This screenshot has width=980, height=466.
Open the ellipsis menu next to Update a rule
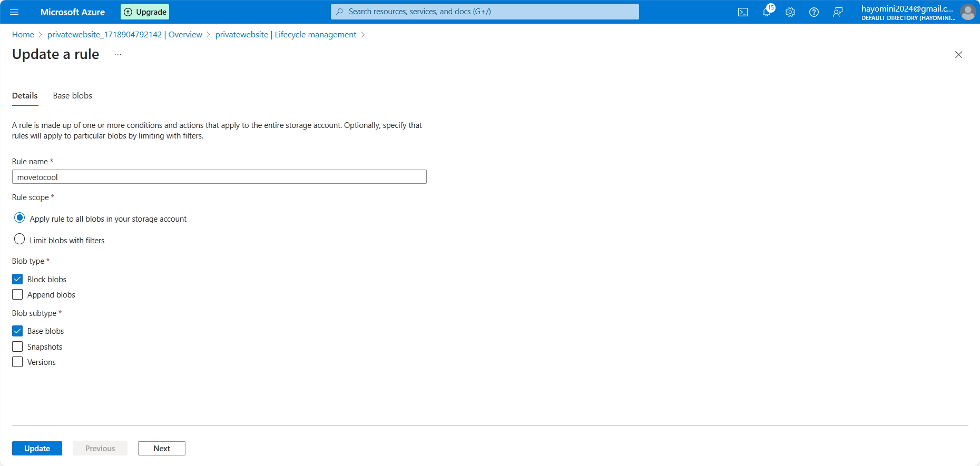(118, 55)
